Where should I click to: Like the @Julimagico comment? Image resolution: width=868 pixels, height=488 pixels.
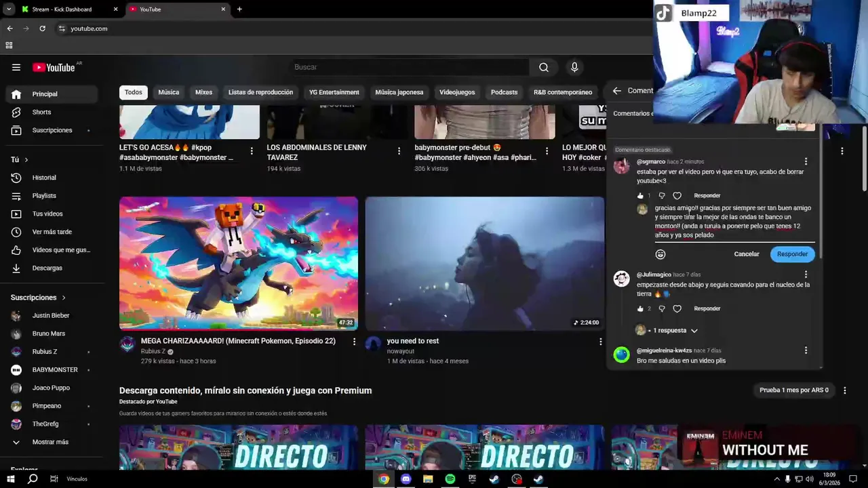[640, 308]
